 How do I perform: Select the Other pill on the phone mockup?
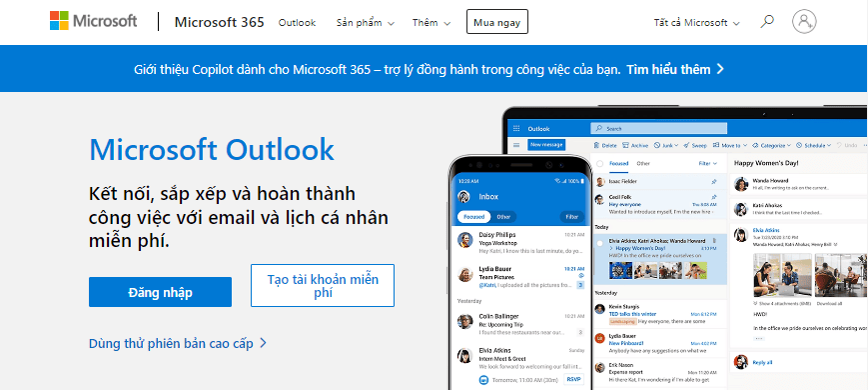coord(503,217)
